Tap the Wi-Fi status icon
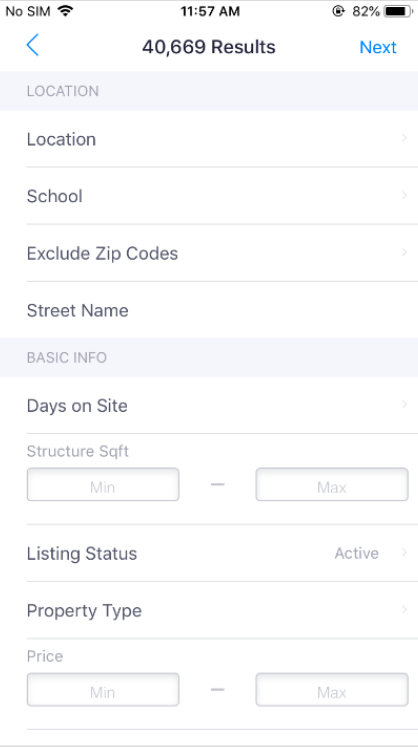The image size is (418, 747). [x=65, y=11]
